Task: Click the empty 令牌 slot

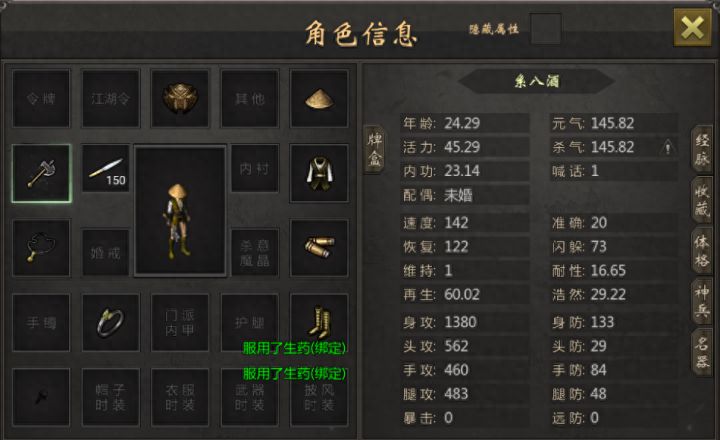Action: click(41, 99)
